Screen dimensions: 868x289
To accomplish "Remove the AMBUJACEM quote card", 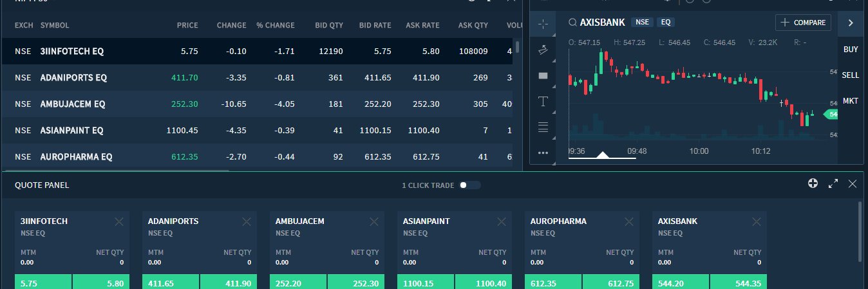I will pyautogui.click(x=374, y=221).
